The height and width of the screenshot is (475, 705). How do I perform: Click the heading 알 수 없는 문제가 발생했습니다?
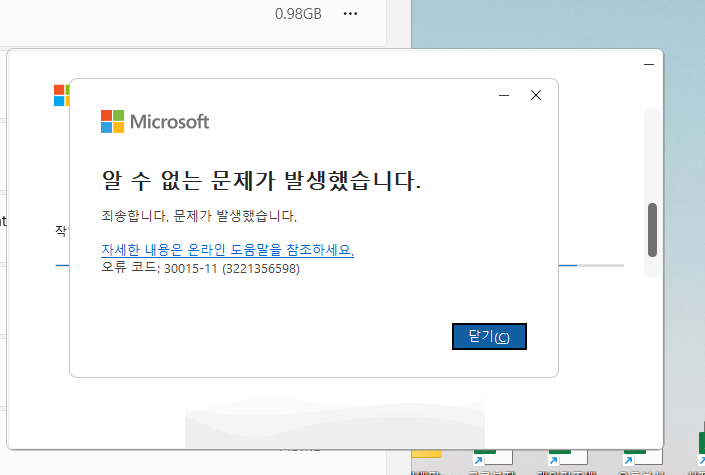261,180
